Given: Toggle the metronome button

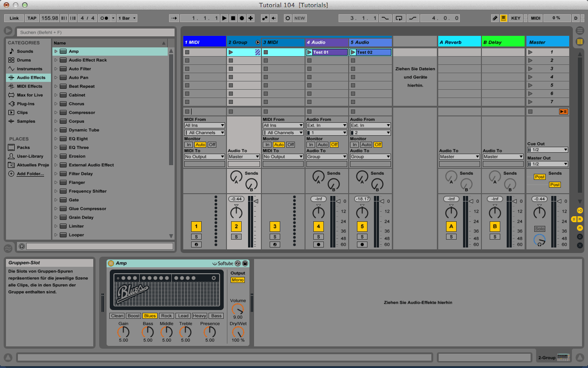Looking at the screenshot, I should pos(104,18).
